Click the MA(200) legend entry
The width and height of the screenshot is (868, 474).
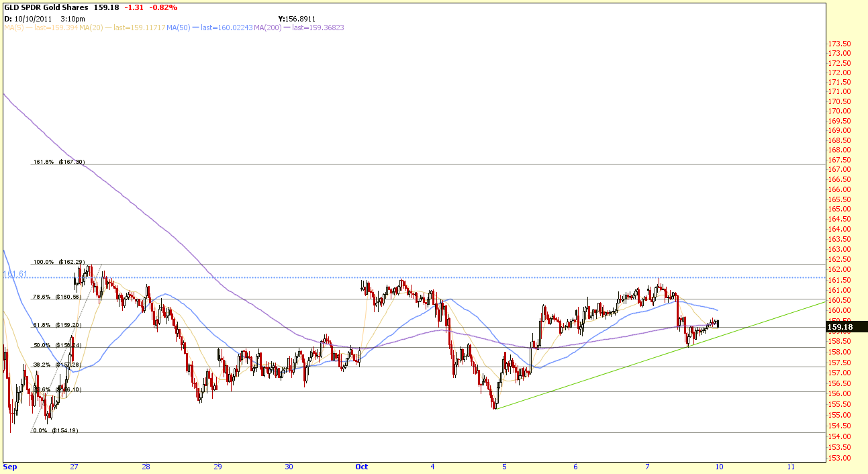[x=297, y=28]
